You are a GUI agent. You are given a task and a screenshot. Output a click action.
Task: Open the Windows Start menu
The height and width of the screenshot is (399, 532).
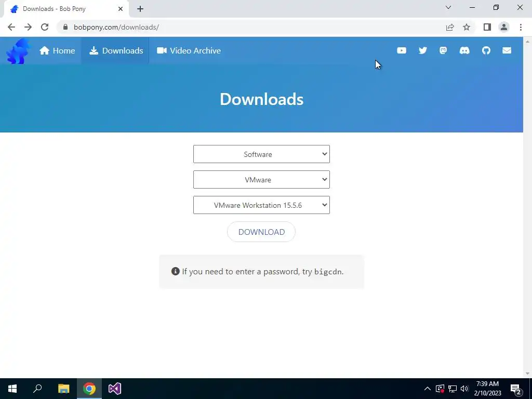[x=12, y=389]
